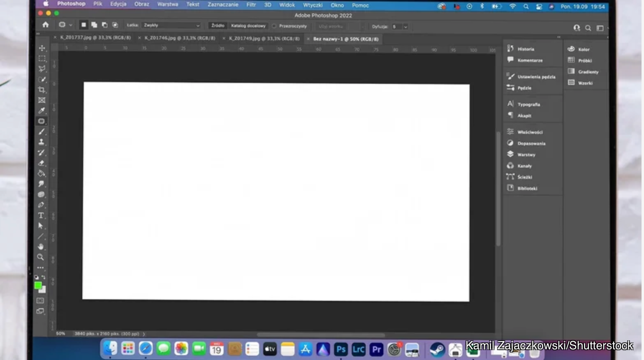Open the Dyfuzja value dropdown
The height and width of the screenshot is (360, 644).
coord(405,26)
